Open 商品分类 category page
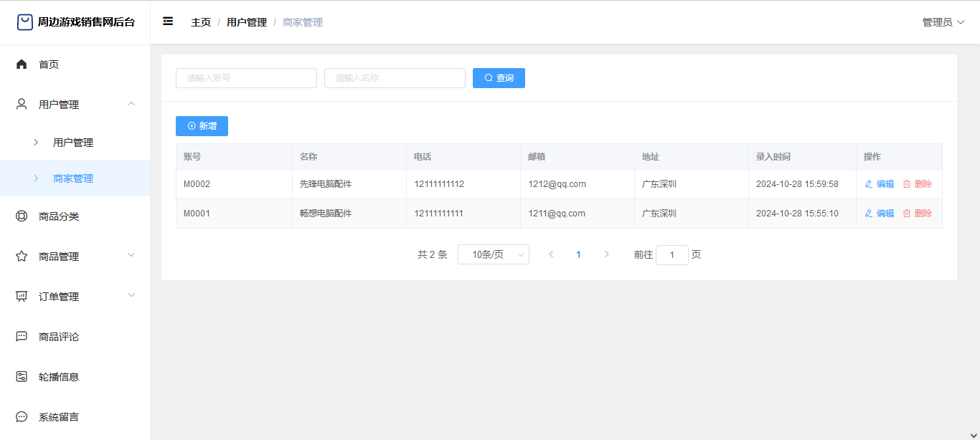980x440 pixels. [59, 216]
